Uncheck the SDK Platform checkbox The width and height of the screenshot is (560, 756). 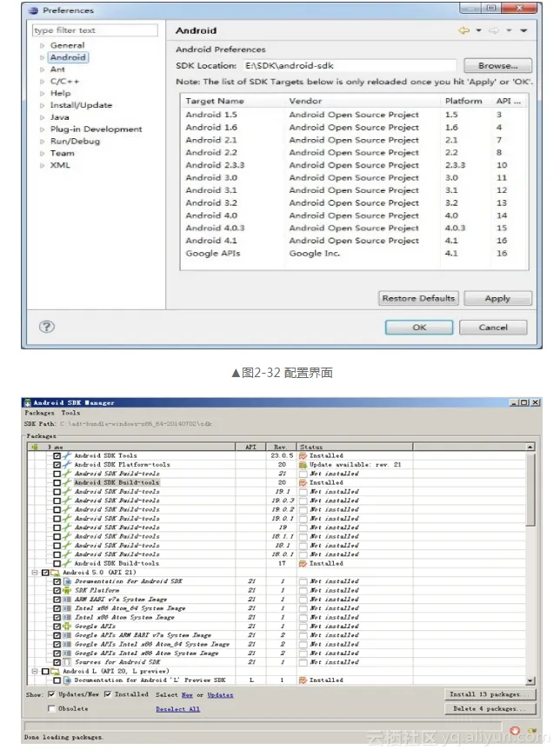click(57, 591)
